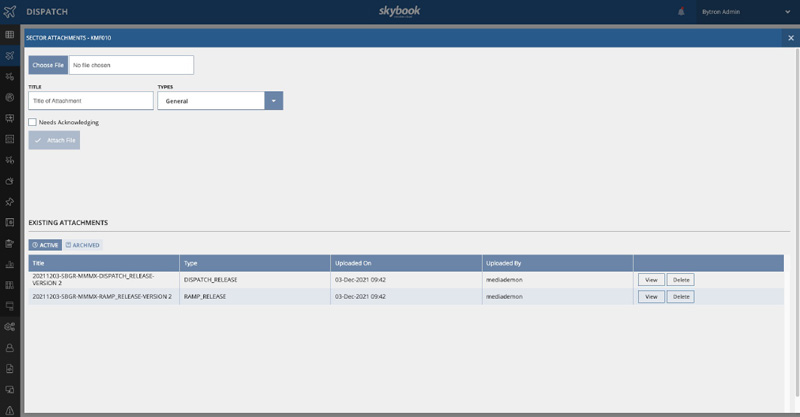Enable the Needs Acknowledging checkbox
Screen dimensions: 800x417
(x=33, y=122)
